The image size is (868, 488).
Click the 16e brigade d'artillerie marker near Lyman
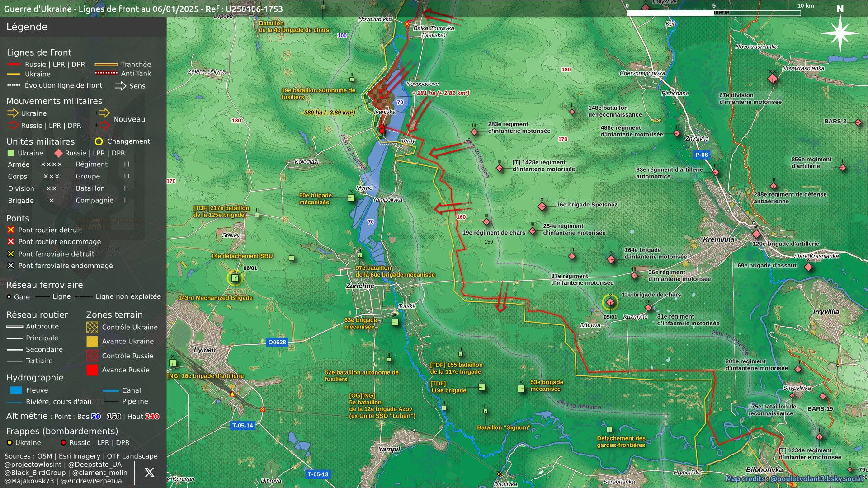click(x=173, y=363)
